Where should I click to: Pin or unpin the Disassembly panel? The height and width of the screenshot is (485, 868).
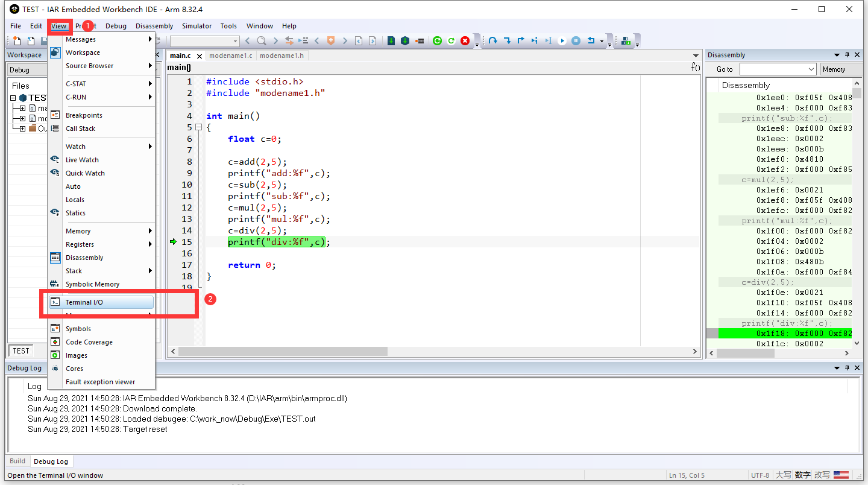(x=847, y=55)
